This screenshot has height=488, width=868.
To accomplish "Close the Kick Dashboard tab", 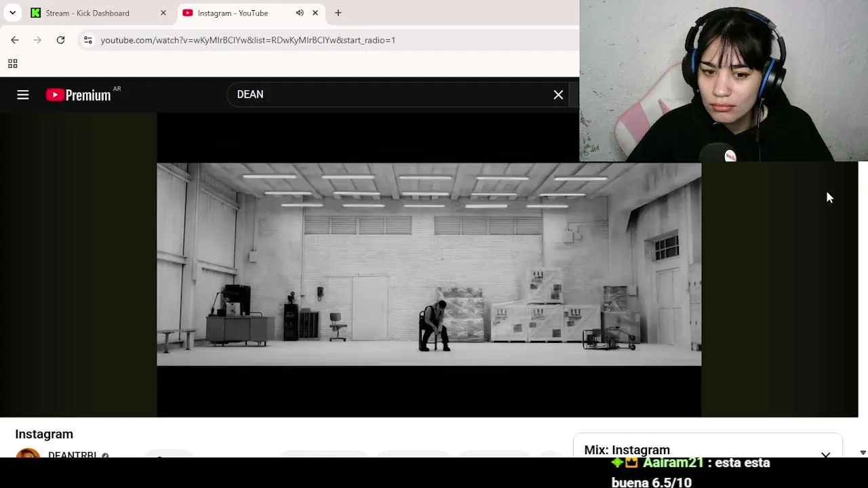I will [163, 13].
